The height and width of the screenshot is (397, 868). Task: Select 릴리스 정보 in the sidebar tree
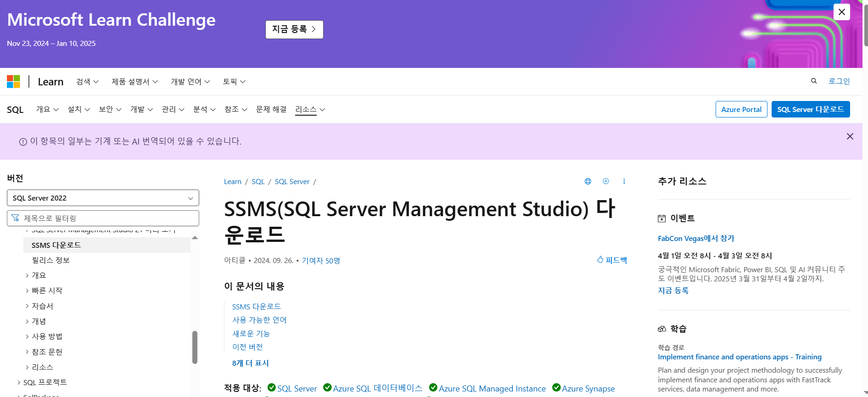(50, 260)
